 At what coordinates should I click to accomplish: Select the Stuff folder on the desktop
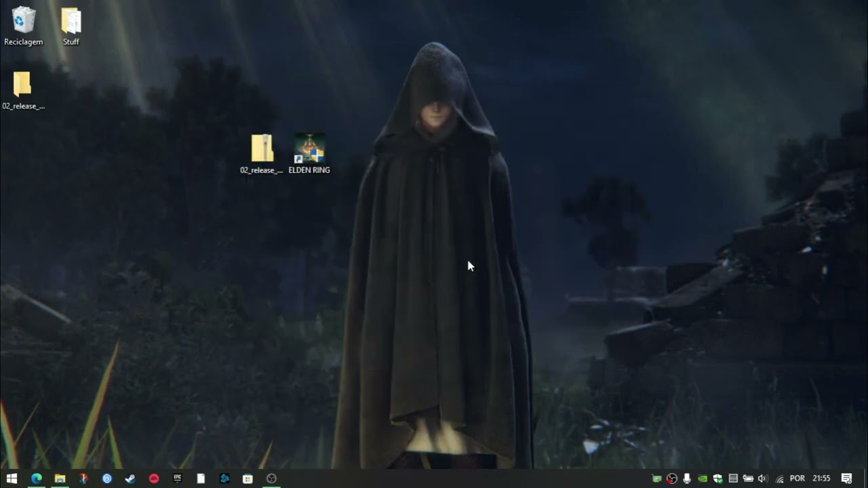[x=71, y=26]
